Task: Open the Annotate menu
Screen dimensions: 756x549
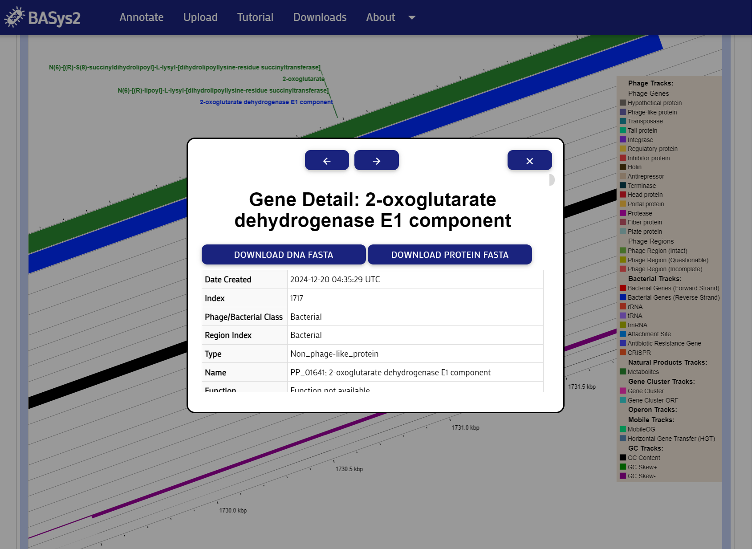Action: pyautogui.click(x=141, y=17)
